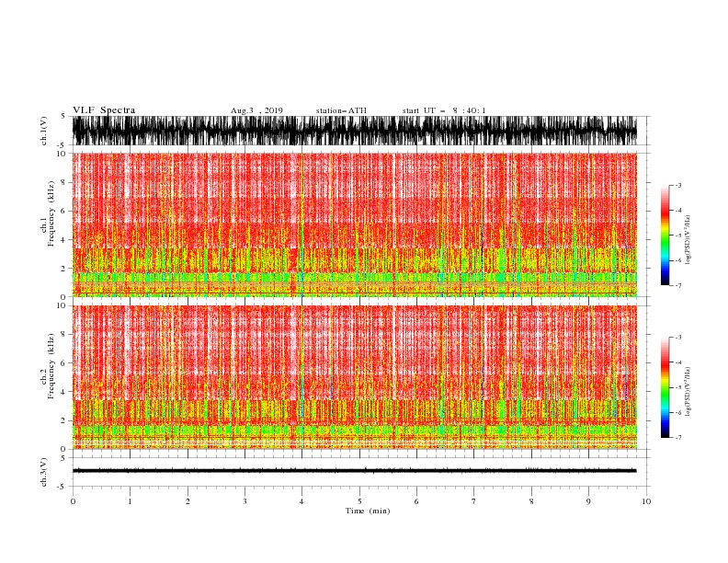Image resolution: width=728 pixels, height=563 pixels.
Task: Click the time axis tick label "1"
Action: 130,501
